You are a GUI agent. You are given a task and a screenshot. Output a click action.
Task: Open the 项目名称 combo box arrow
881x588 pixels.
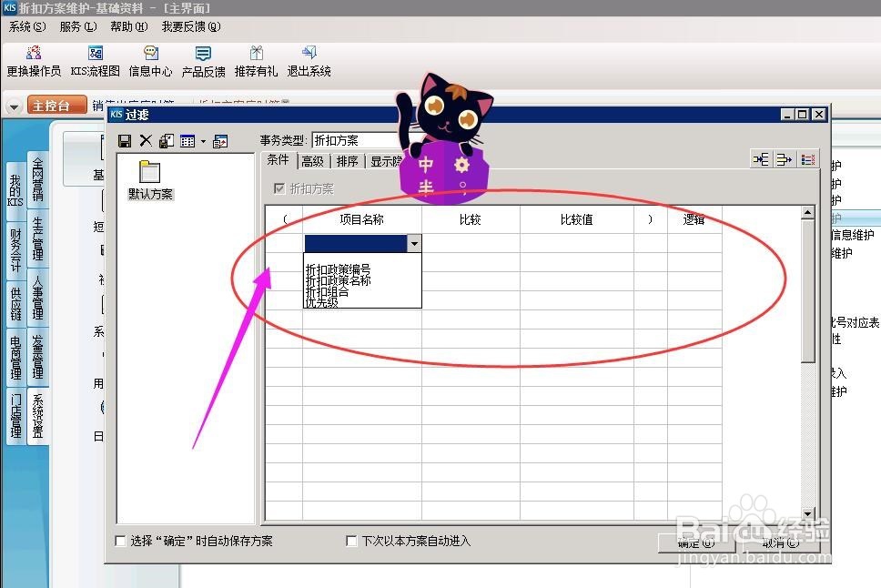click(x=414, y=244)
